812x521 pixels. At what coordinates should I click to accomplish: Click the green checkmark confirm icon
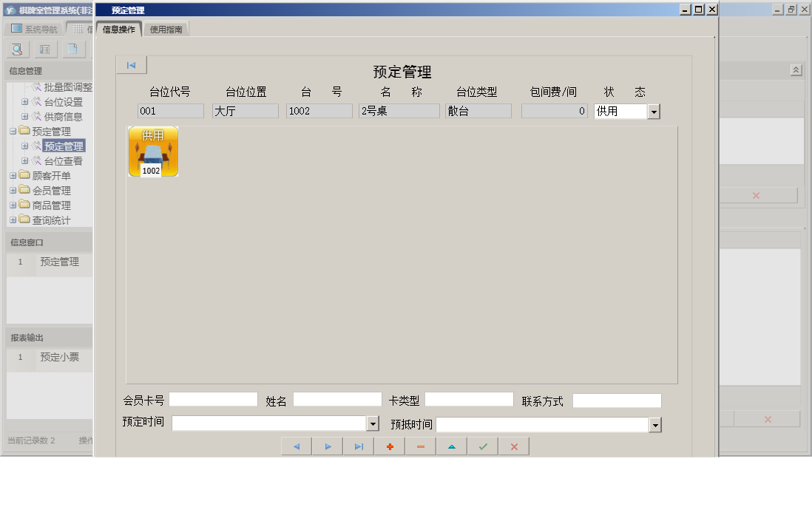click(482, 446)
